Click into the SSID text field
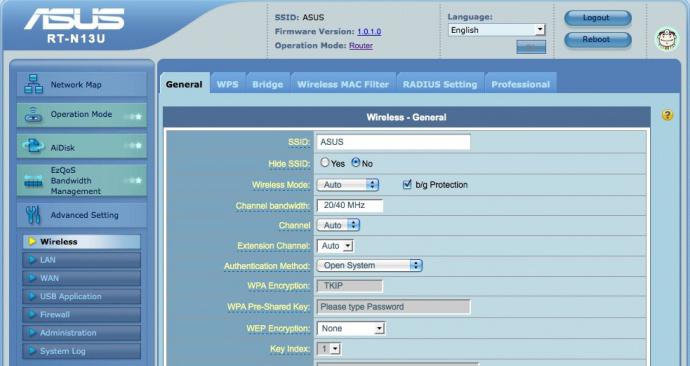Screen dimensions: 690x366 (393, 142)
